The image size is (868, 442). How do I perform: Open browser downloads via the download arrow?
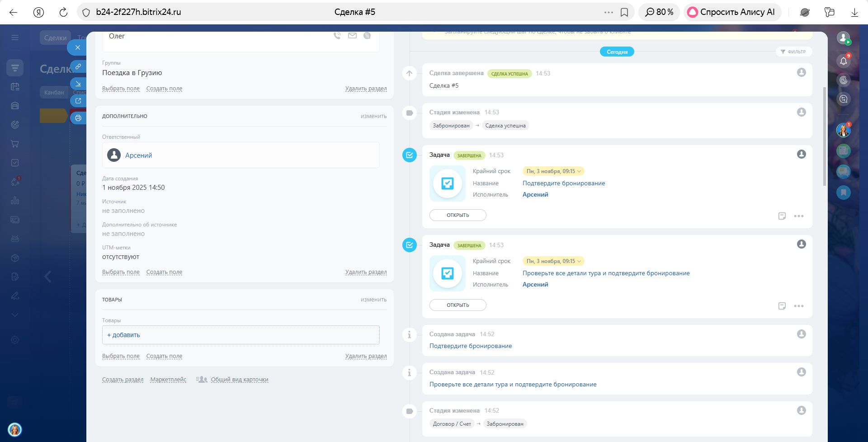(854, 12)
